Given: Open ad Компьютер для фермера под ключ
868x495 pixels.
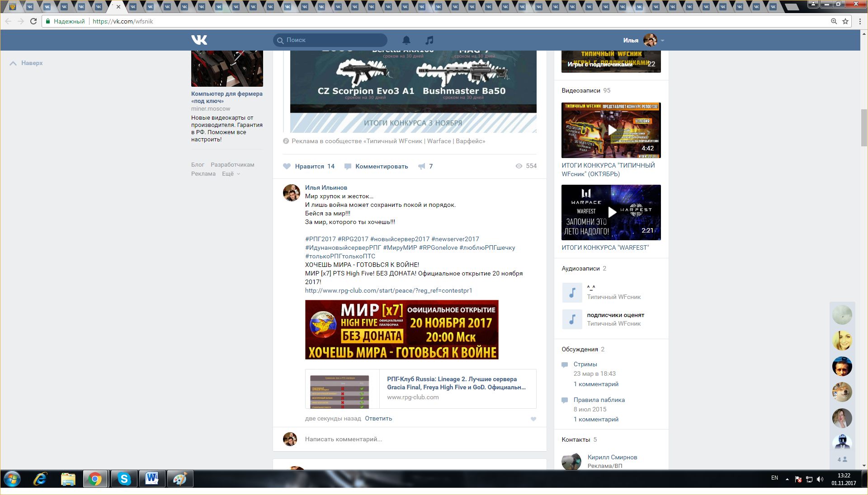Looking at the screenshot, I should point(226,97).
